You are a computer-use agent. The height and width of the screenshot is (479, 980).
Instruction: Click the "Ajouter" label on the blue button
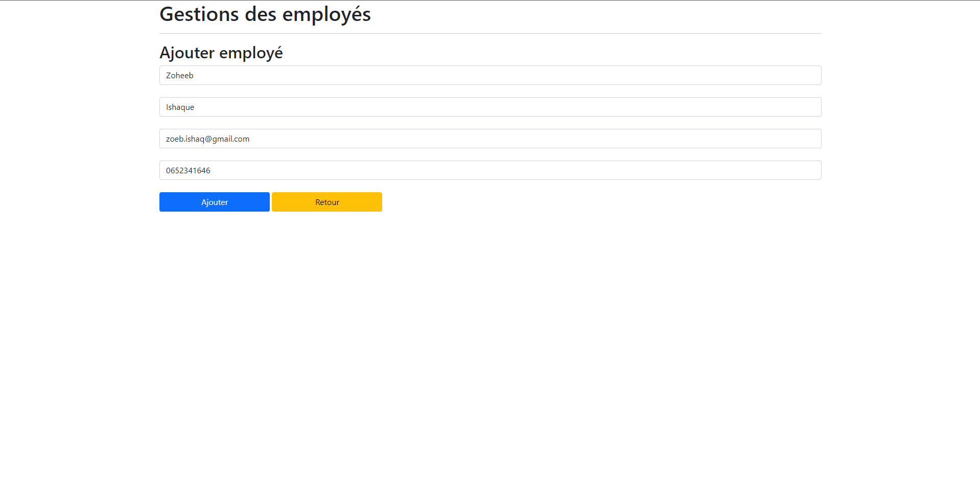tap(215, 202)
